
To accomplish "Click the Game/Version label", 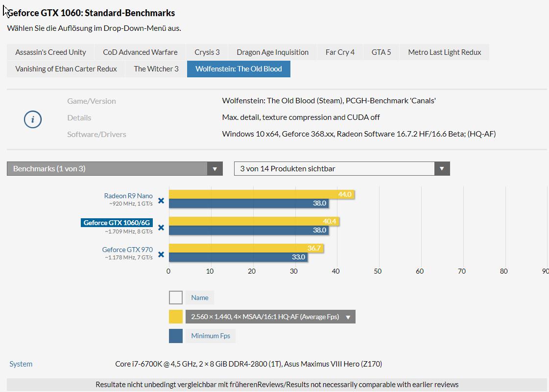I will tap(92, 101).
